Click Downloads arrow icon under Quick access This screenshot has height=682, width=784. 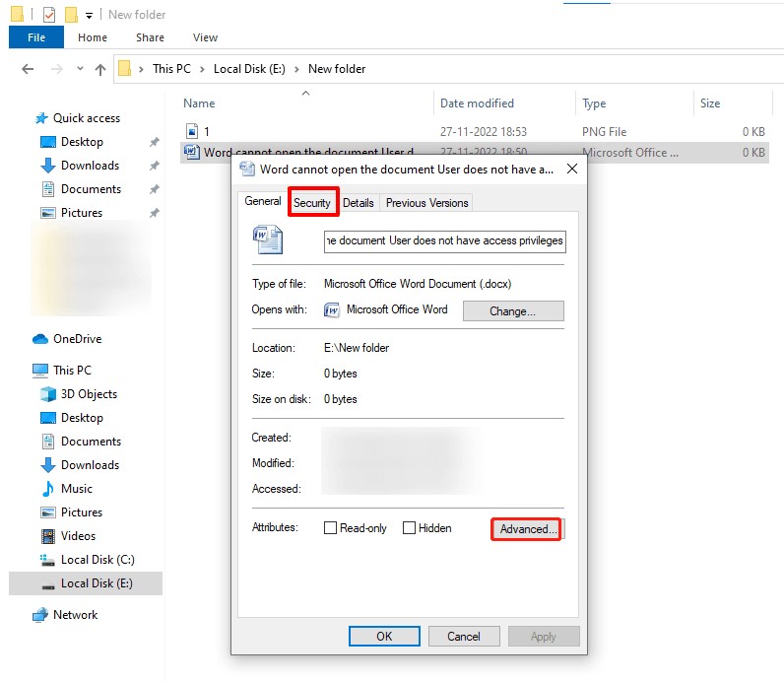point(48,166)
